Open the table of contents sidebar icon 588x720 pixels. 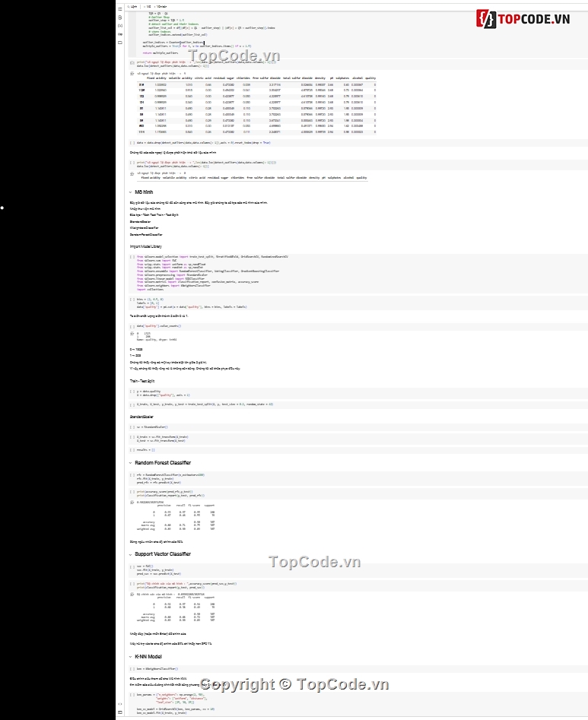click(x=120, y=8)
